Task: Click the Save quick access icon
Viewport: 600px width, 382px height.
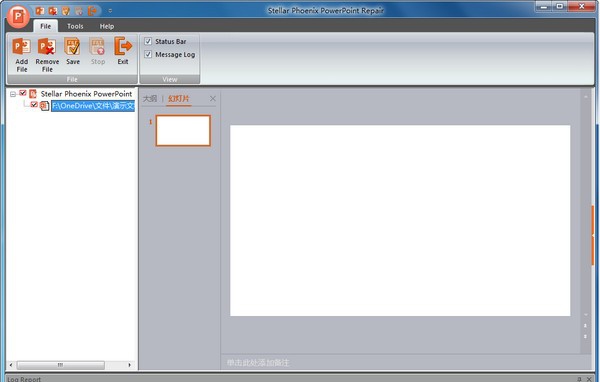Action: coord(66,11)
